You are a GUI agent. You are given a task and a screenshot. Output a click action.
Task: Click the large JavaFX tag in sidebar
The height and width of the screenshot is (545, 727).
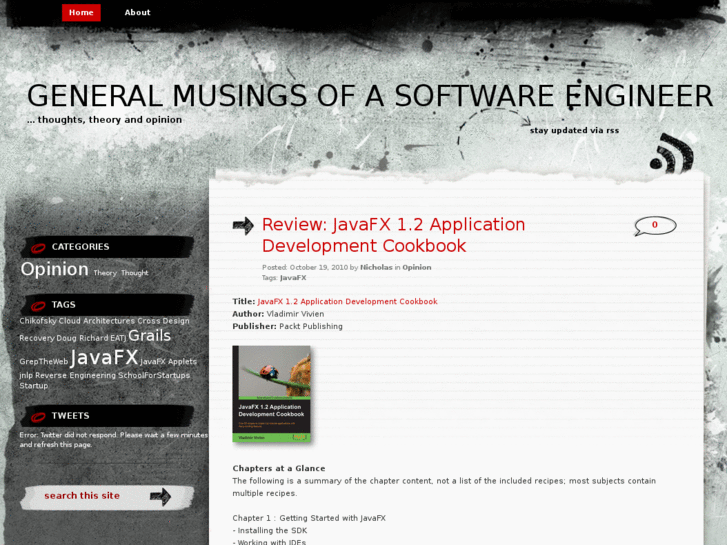coord(104,357)
